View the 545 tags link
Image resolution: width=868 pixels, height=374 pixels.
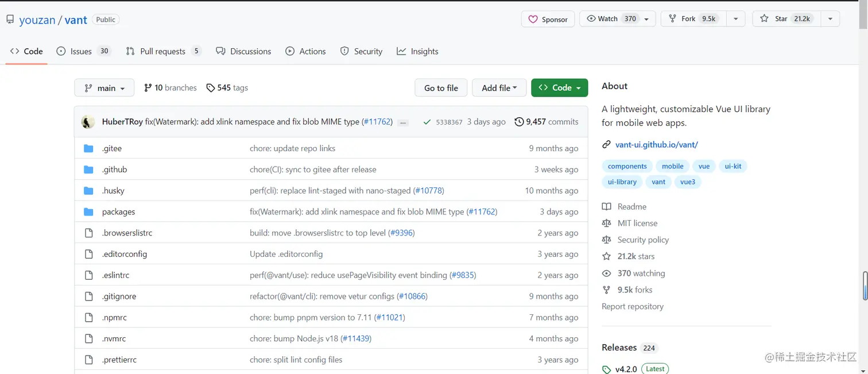pos(227,88)
